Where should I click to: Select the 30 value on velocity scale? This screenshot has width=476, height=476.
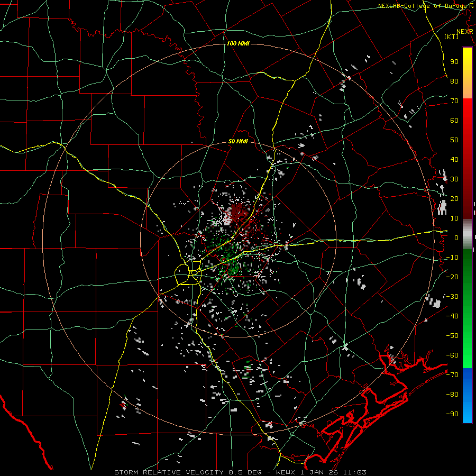click(x=454, y=179)
